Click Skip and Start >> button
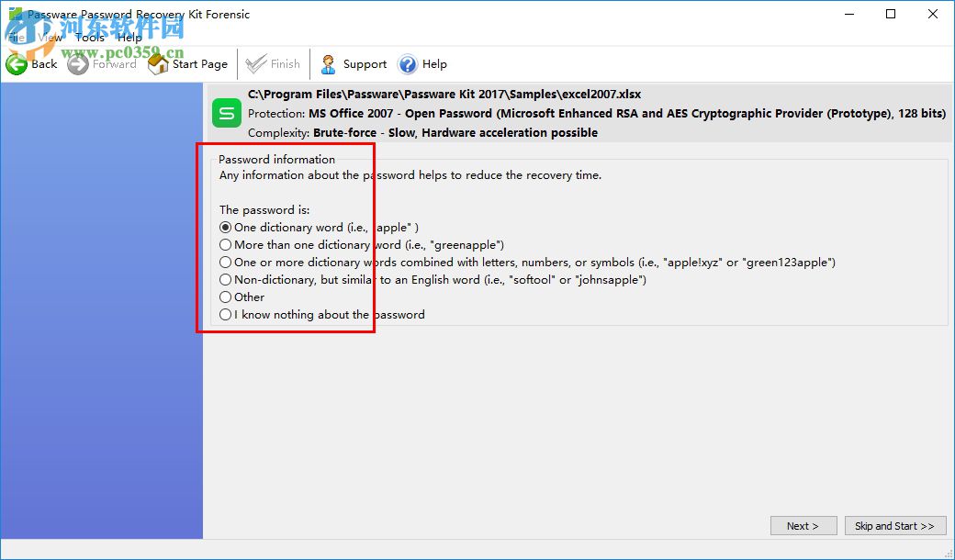This screenshot has width=955, height=560. pyautogui.click(x=895, y=526)
